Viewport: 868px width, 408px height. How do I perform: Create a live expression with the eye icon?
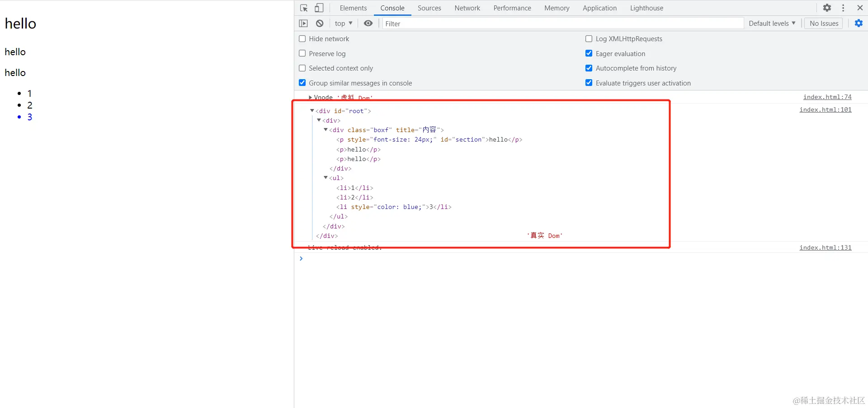tap(368, 24)
